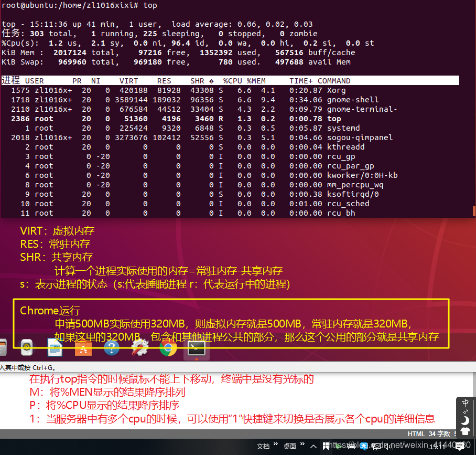Viewport: 476px width, 455px height.
Task: Click the COMMAND column header
Action: (x=334, y=81)
